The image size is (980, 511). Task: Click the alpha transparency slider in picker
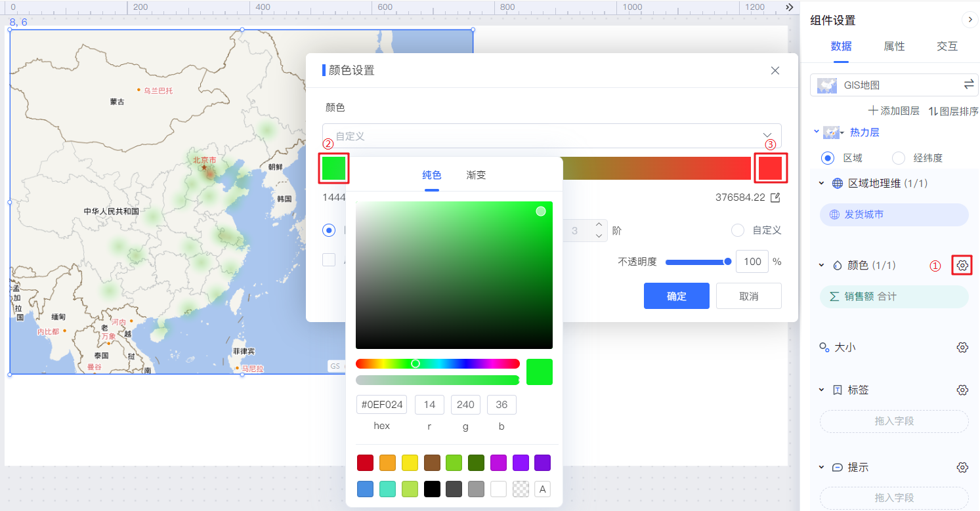coord(437,380)
